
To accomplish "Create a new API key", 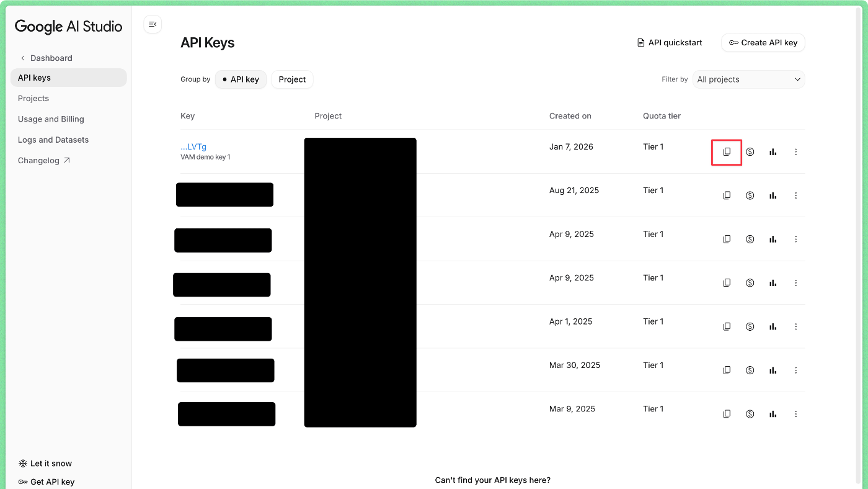I will [x=763, y=42].
